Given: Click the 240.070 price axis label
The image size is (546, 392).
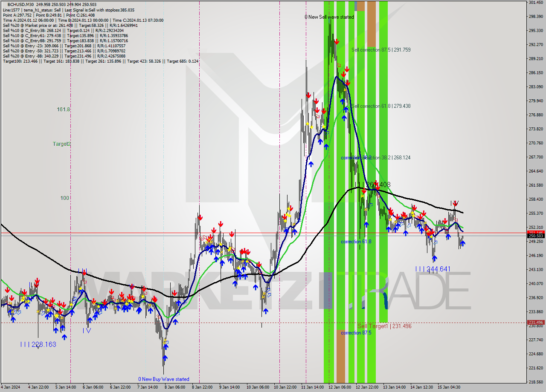Looking at the screenshot, I should [535, 284].
